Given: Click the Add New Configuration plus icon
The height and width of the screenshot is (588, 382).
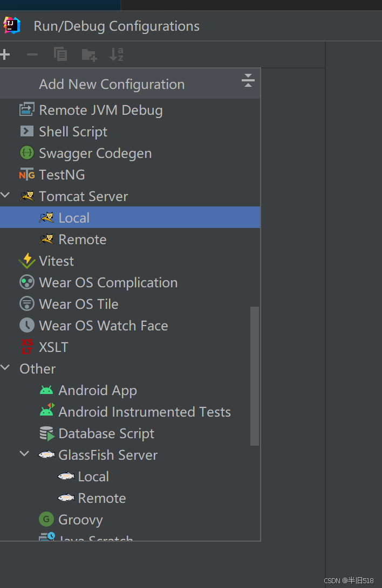Looking at the screenshot, I should coord(5,55).
